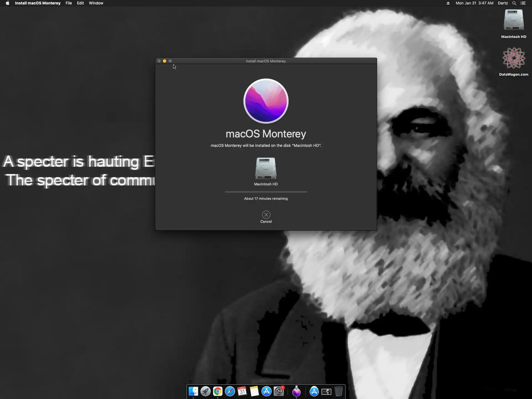Click the macOS Monterey logo in the installer
Image resolution: width=532 pixels, height=399 pixels.
(x=266, y=101)
